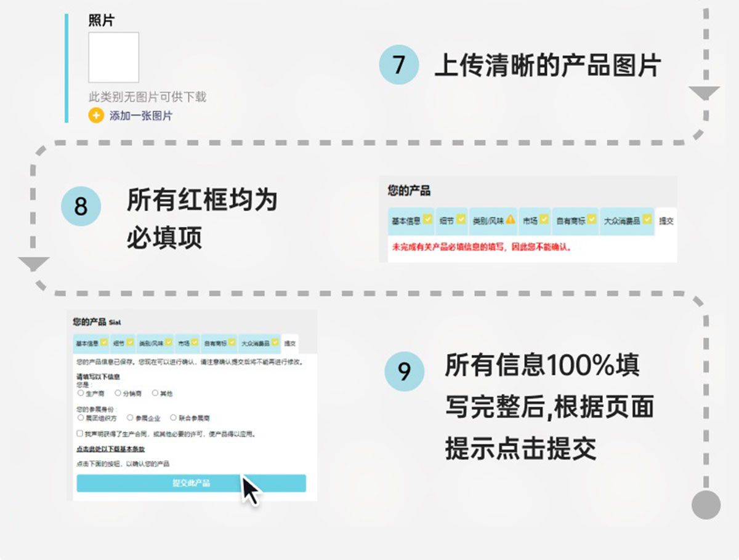Image resolution: width=739 pixels, height=560 pixels.
Task: Click the yellow plus icon under the photo box
Action: (x=95, y=116)
